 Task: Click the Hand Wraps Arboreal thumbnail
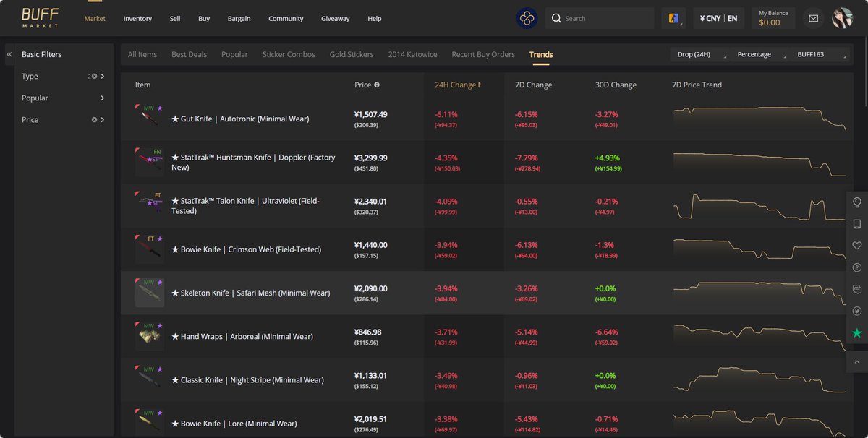[149, 336]
